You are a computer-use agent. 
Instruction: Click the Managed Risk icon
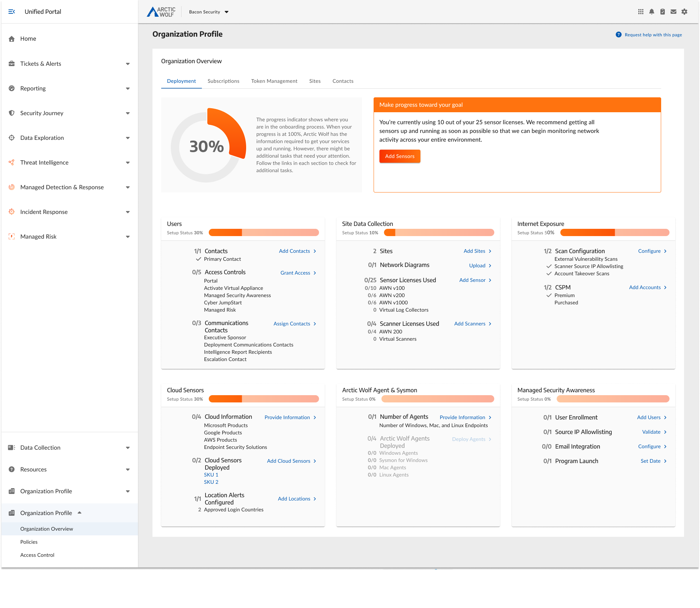(x=12, y=236)
